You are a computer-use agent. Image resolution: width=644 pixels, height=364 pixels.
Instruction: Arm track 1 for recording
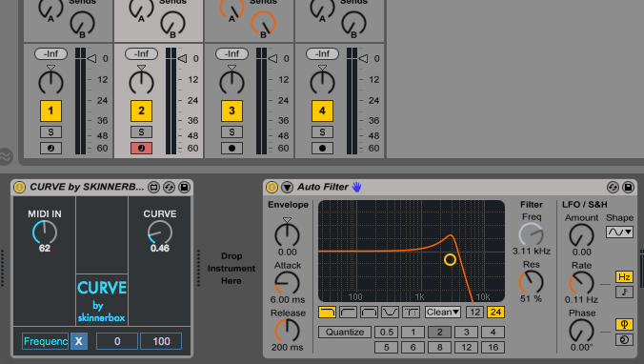click(x=50, y=148)
